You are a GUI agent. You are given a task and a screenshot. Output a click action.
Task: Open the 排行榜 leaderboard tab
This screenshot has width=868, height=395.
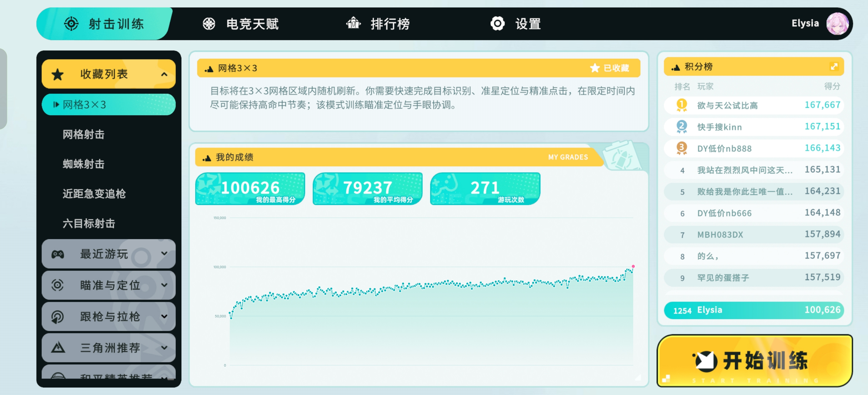(378, 24)
